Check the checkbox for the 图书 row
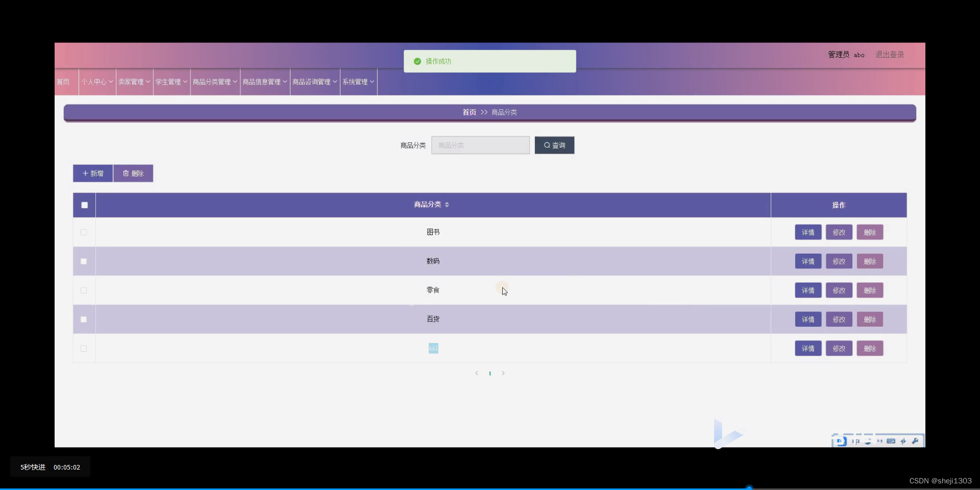 [x=83, y=233]
